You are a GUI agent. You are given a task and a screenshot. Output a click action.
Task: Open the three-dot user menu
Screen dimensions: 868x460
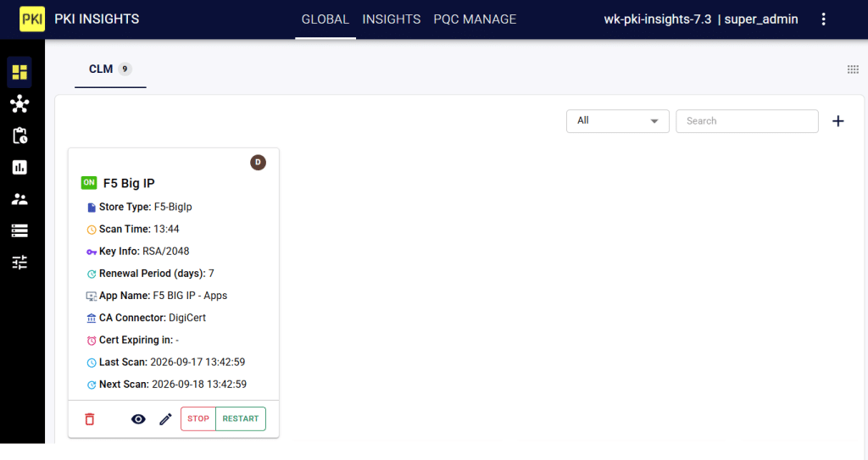click(823, 19)
